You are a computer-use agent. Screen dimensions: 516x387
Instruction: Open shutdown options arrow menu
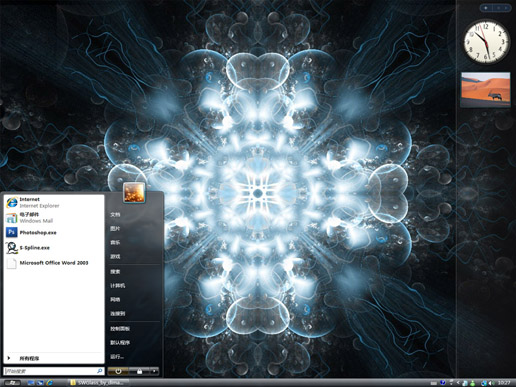[x=154, y=371]
